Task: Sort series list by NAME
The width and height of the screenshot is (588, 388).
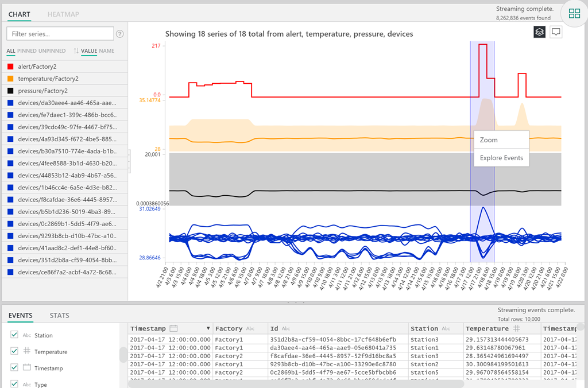Action: (x=107, y=51)
